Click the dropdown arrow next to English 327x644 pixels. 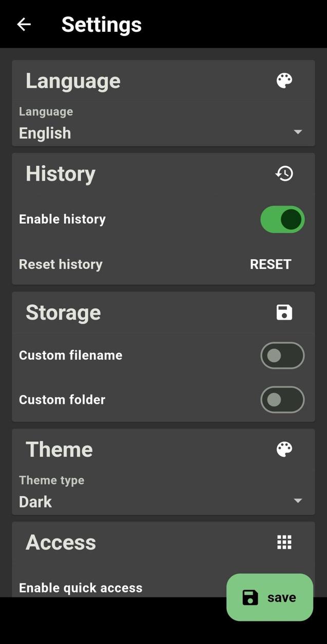pos(298,132)
